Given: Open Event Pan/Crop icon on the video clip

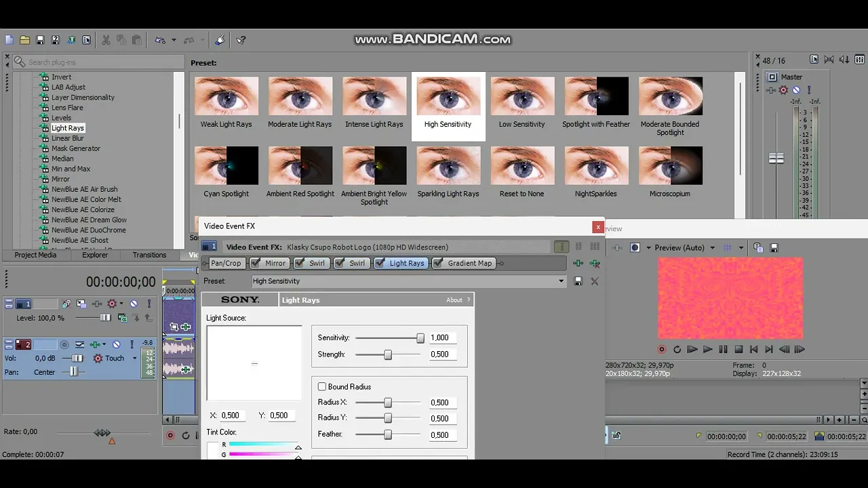Looking at the screenshot, I should [174, 327].
